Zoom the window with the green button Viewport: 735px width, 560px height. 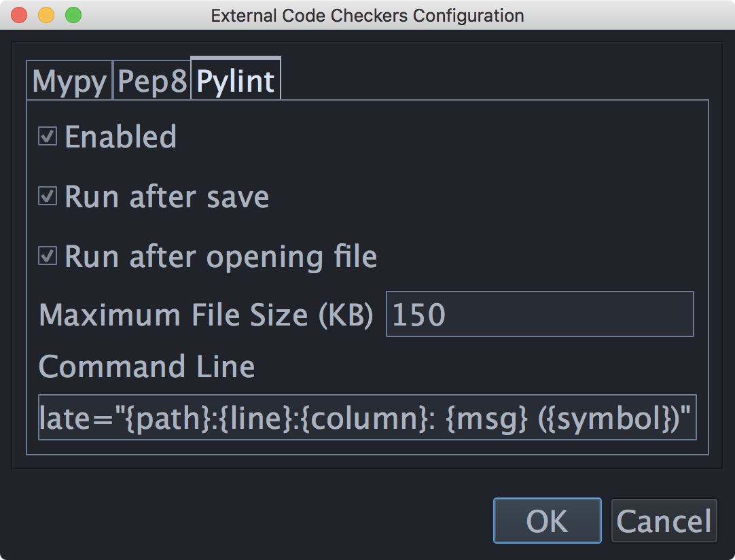[x=73, y=15]
